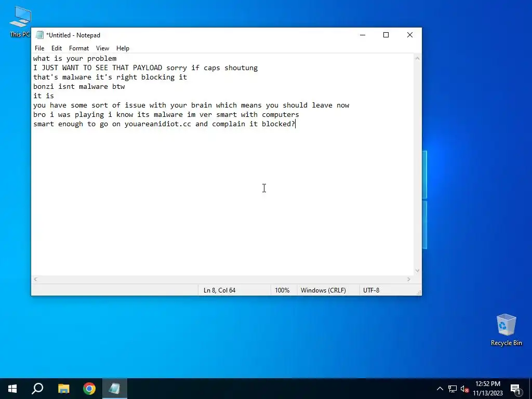
Task: Click the line 'bonzi isnt malware btw'
Action: point(79,87)
